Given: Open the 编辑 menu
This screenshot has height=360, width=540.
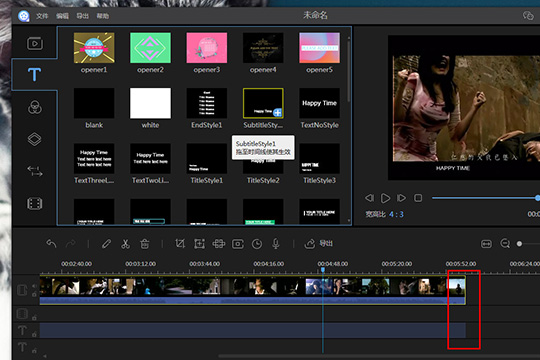Looking at the screenshot, I should pos(62,16).
